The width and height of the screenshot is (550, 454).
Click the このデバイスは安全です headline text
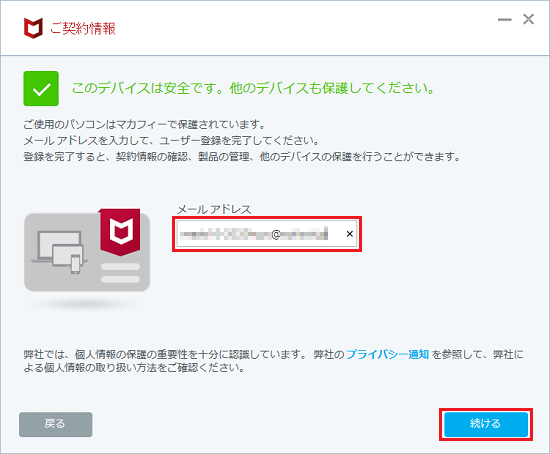pos(253,88)
